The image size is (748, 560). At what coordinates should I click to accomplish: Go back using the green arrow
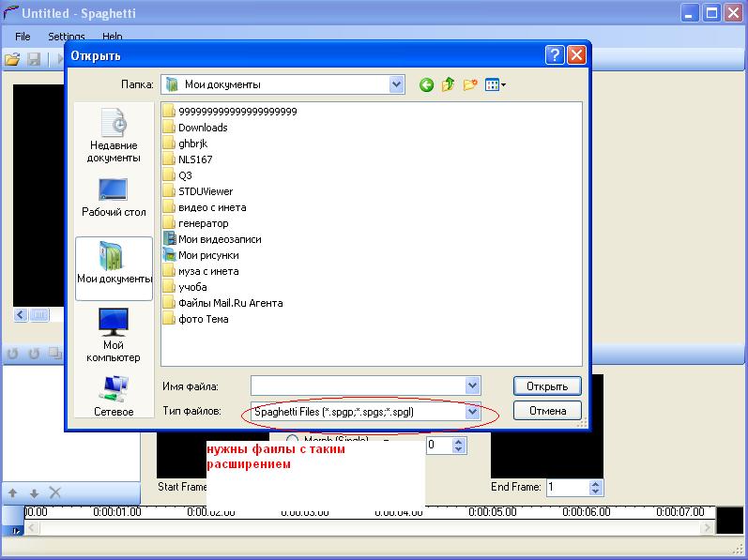[426, 84]
